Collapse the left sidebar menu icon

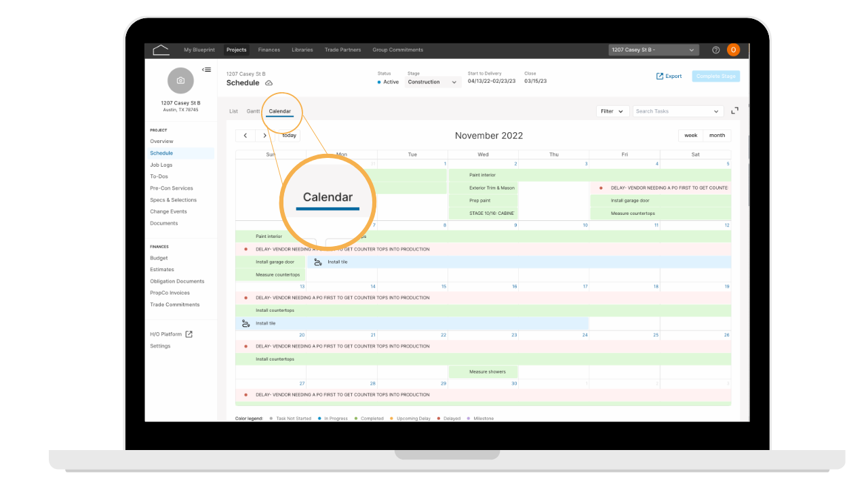coord(207,69)
